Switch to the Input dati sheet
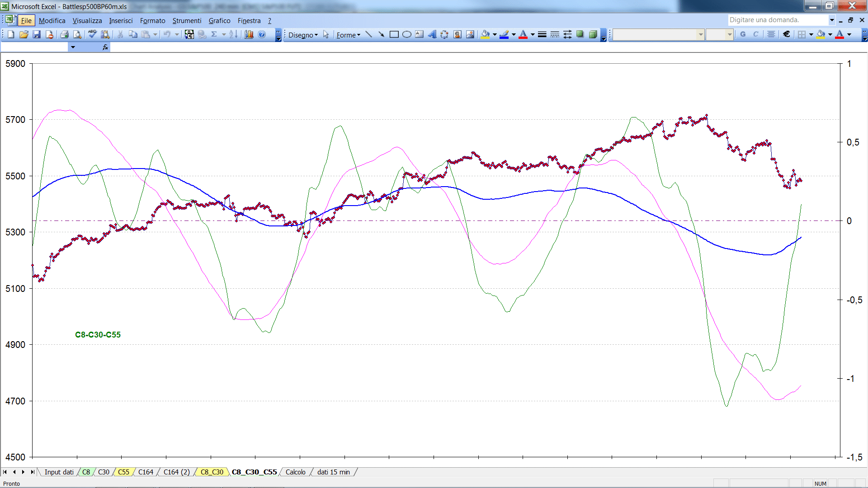Screen dimensions: 868x488 click(x=59, y=472)
